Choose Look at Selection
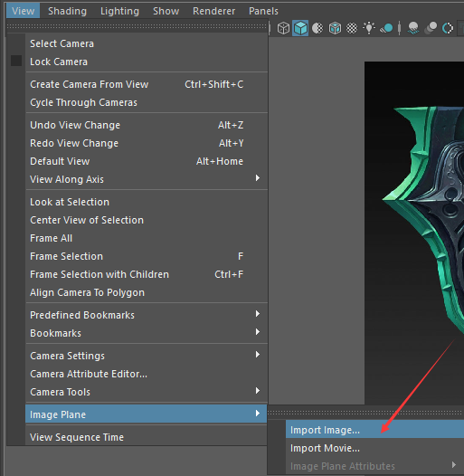This screenshot has width=464, height=476. (x=147, y=202)
